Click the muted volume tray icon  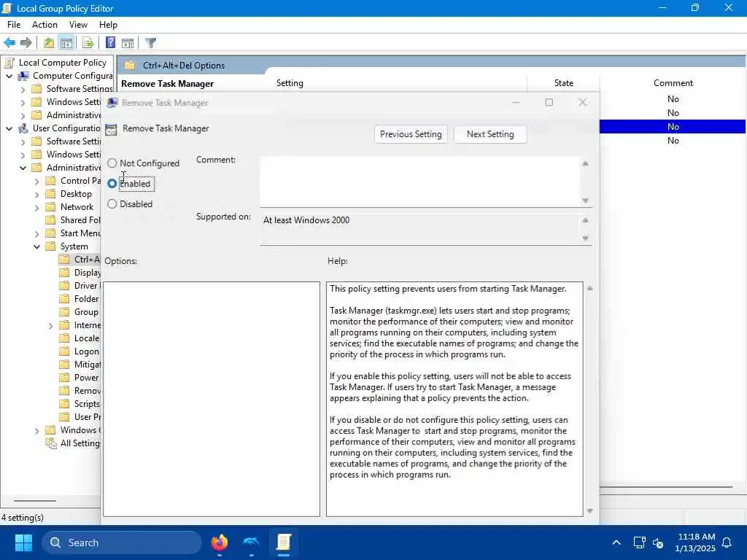[658, 542]
